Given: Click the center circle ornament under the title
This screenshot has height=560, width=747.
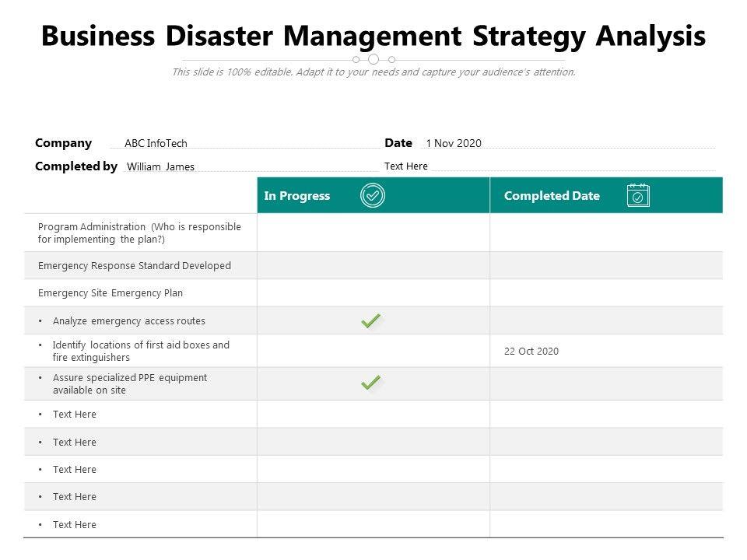Looking at the screenshot, I should click(x=373, y=59).
